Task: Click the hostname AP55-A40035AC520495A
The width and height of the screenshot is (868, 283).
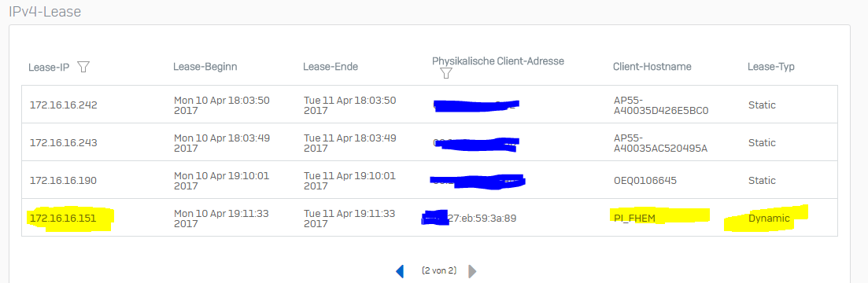Action: tap(661, 142)
